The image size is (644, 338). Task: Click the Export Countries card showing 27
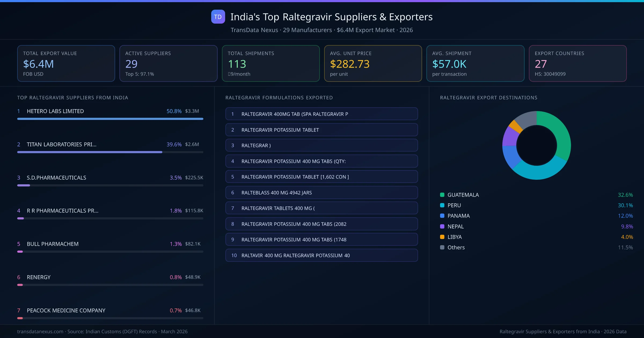[x=578, y=63]
